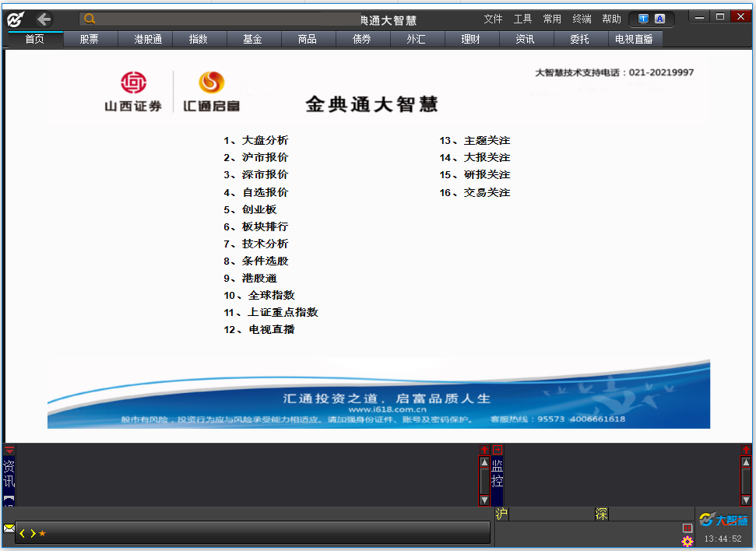The height and width of the screenshot is (551, 756).
Task: Click the 大智慧 logo in bottom right corner
Action: point(723,520)
